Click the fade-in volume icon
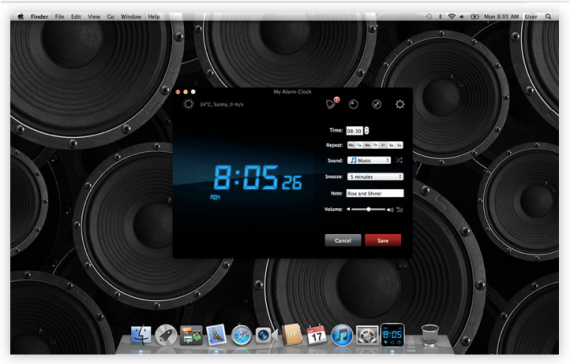This screenshot has width=570, height=364. (x=400, y=209)
